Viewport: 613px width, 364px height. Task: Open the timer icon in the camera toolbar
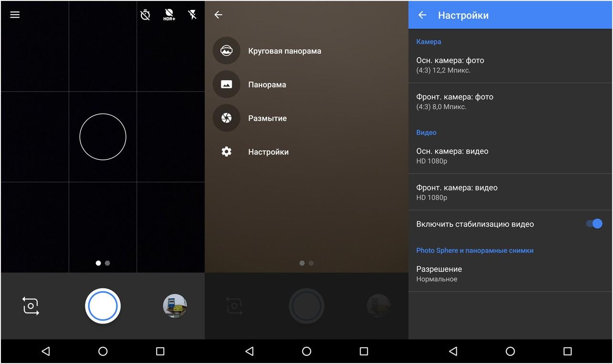coord(145,15)
